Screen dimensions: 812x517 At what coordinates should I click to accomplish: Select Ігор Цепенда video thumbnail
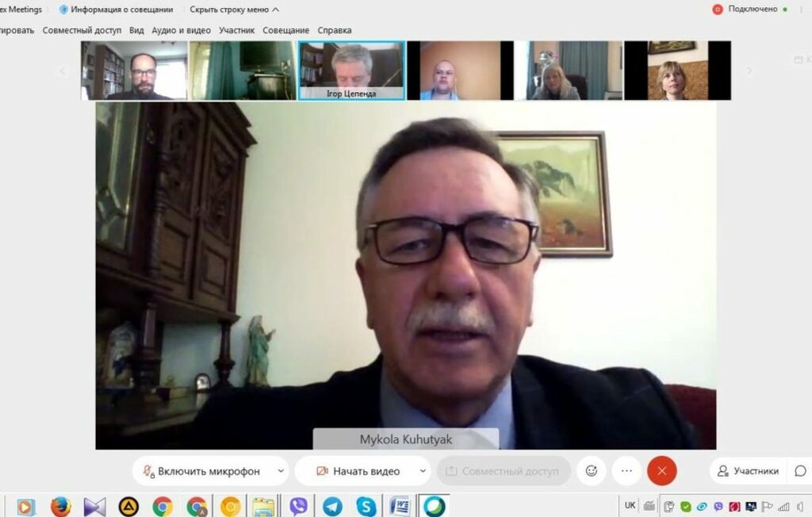[x=351, y=71]
